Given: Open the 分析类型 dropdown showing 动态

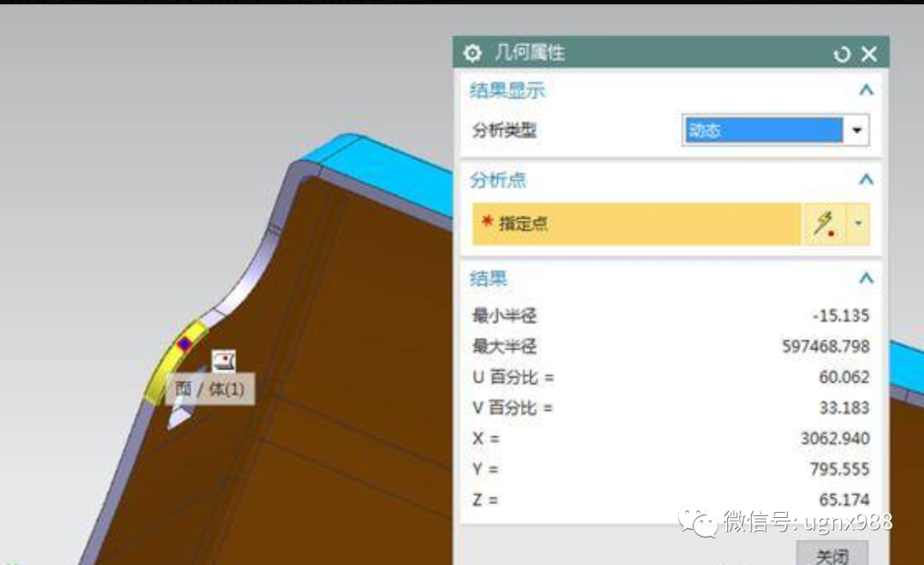Looking at the screenshot, I should 856,129.
